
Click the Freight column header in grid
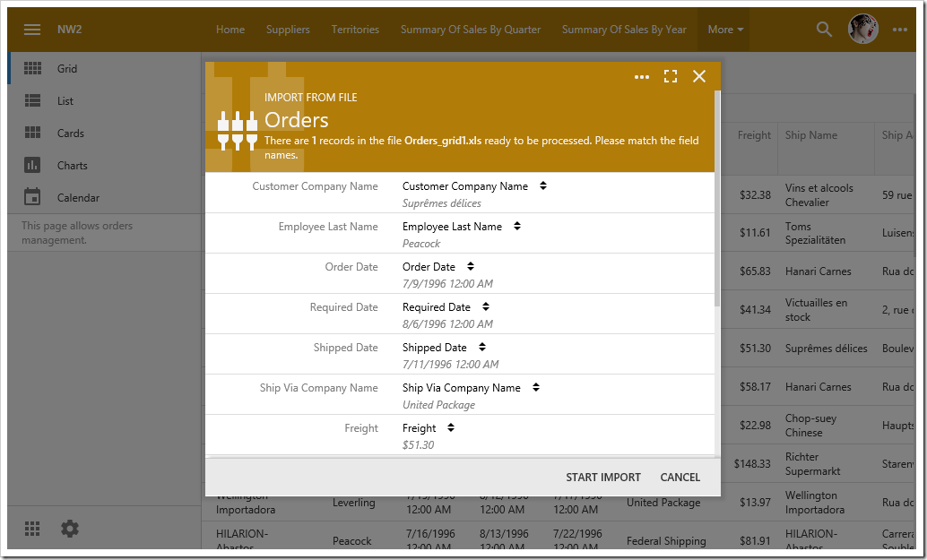754,135
